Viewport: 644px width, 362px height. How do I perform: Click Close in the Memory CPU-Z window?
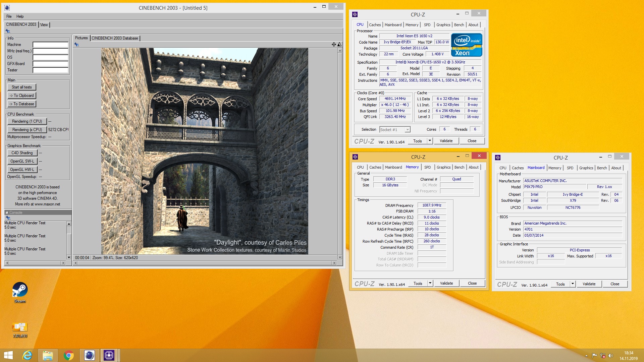point(472,283)
